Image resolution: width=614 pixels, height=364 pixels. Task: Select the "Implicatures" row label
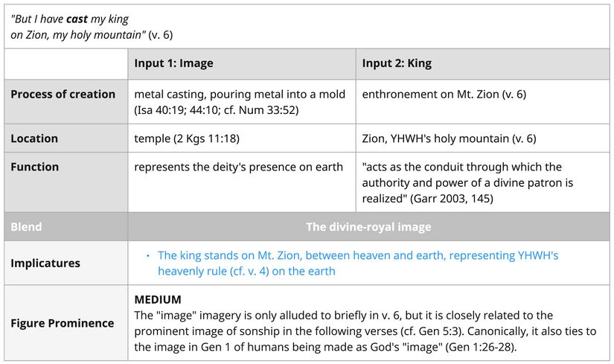(x=45, y=263)
